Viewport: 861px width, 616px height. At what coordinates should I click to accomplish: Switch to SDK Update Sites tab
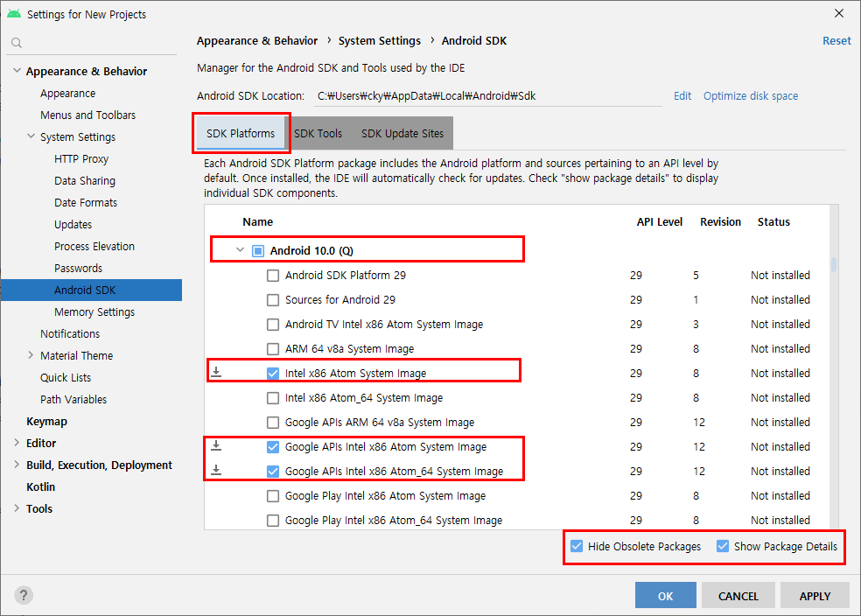click(402, 133)
